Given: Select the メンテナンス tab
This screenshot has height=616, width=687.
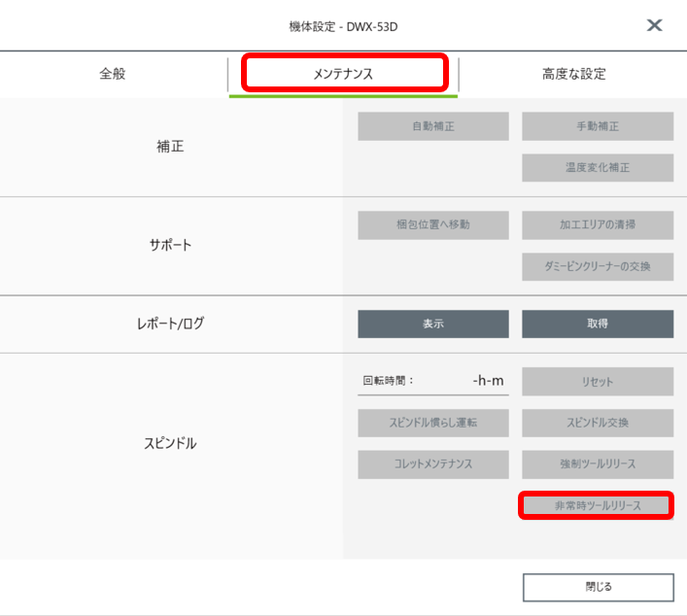Looking at the screenshot, I should pyautogui.click(x=344, y=74).
